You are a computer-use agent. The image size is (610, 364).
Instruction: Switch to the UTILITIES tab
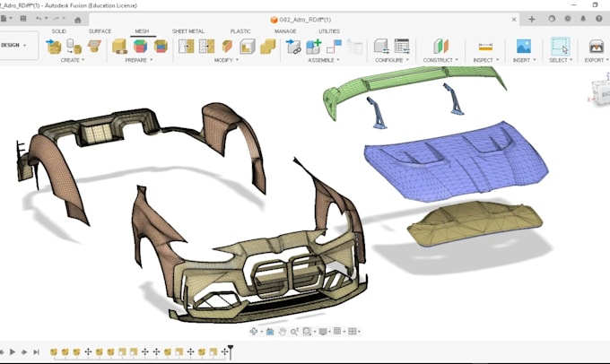(329, 31)
